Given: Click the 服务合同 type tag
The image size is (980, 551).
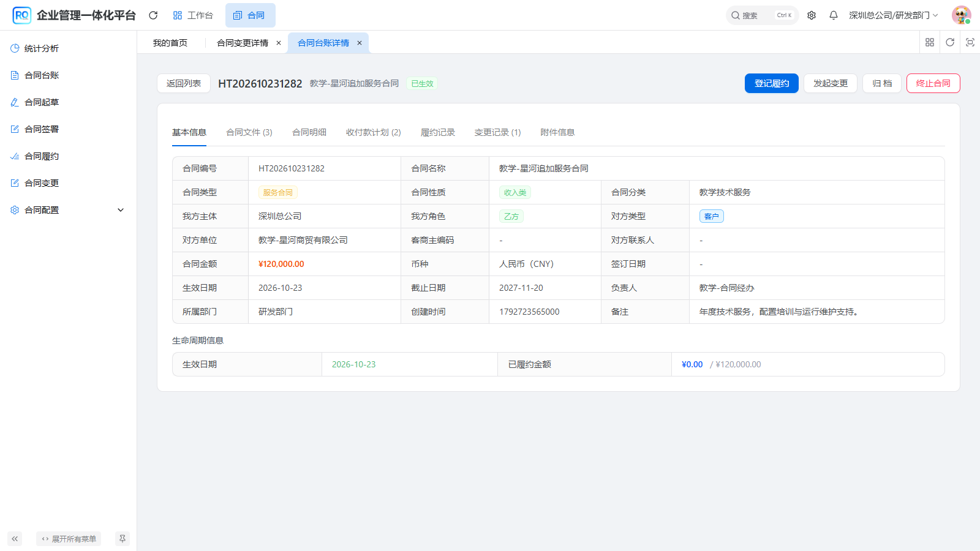Looking at the screenshot, I should pyautogui.click(x=278, y=192).
